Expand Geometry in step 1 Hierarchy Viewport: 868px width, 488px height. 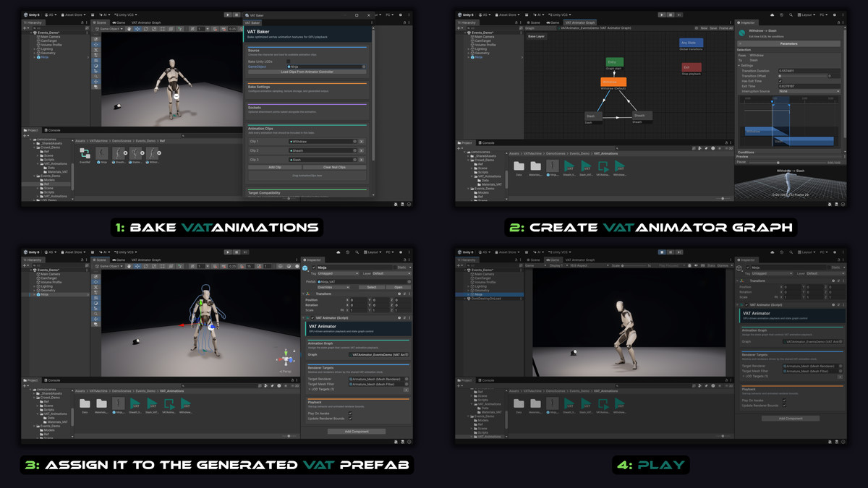pyautogui.click(x=34, y=53)
